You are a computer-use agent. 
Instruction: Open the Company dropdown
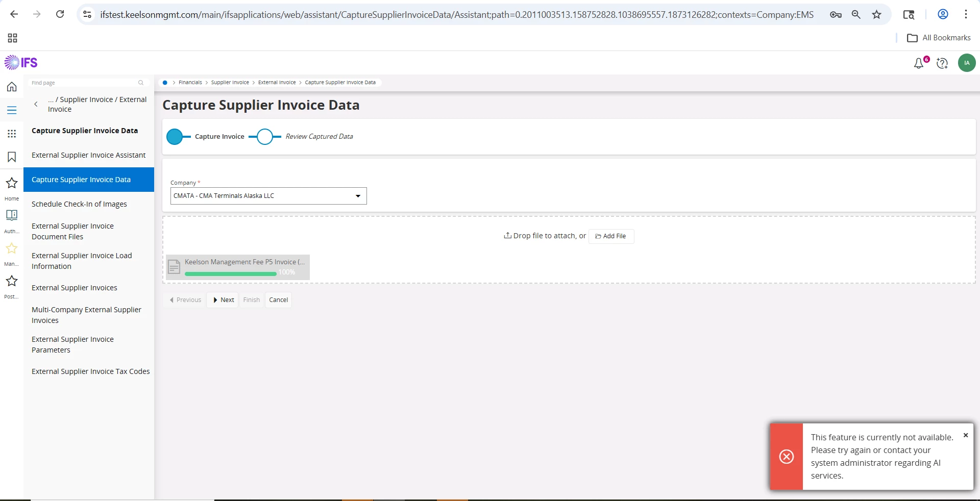268,196
